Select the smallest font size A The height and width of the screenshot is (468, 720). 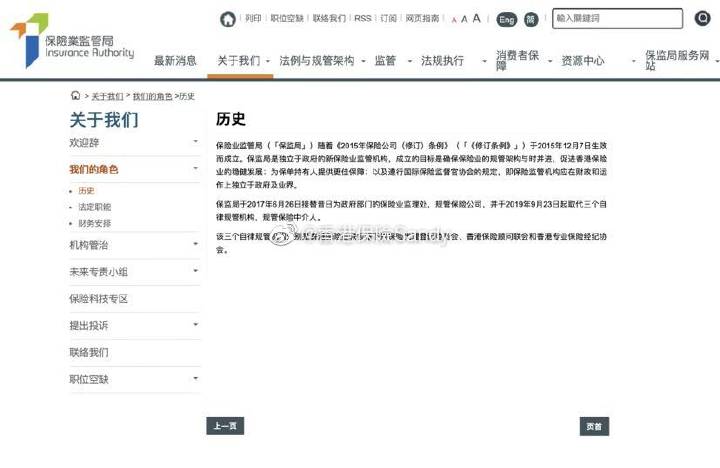click(454, 19)
